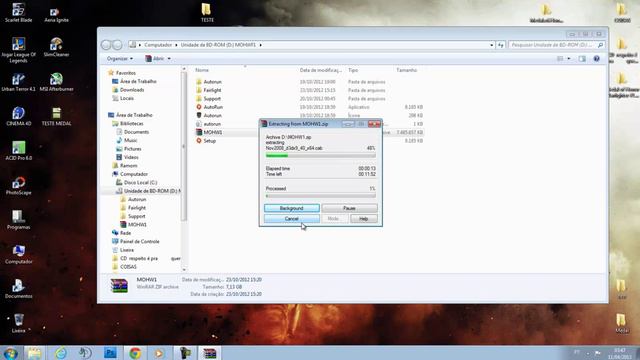Toggle the Explorer preview pane button
This screenshot has height=360, width=640.
point(582,59)
